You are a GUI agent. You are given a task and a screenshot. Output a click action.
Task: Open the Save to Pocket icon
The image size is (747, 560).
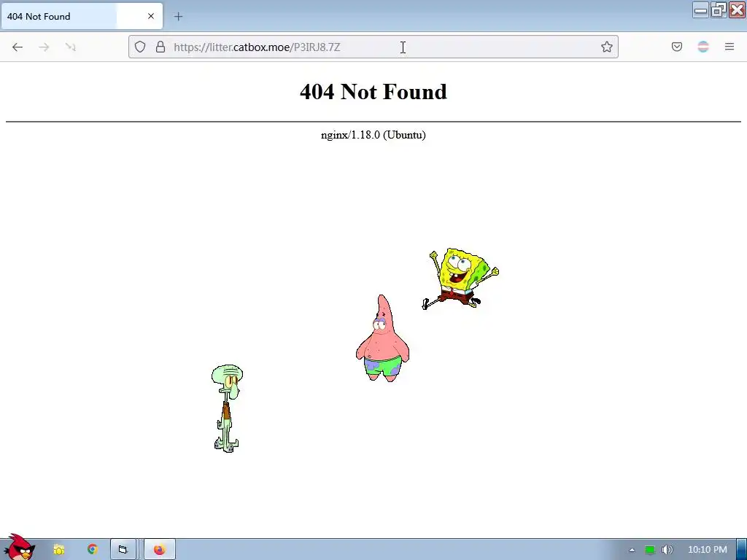pos(676,47)
